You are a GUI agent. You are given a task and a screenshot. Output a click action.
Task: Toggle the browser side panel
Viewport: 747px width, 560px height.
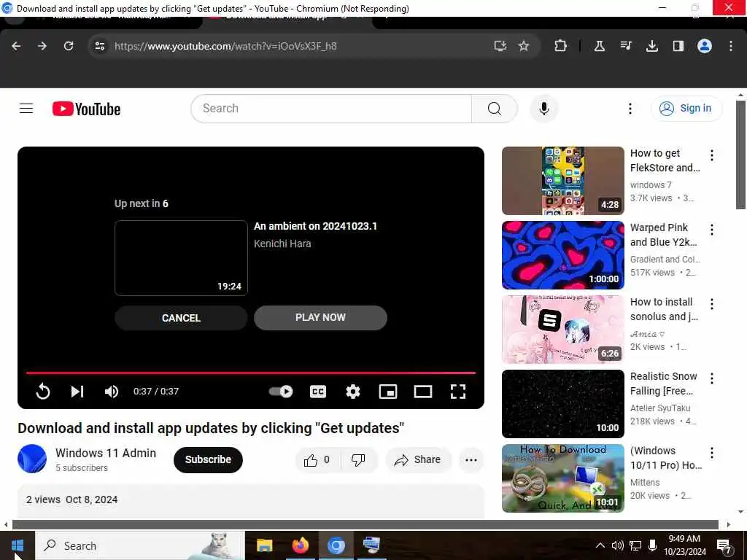point(678,46)
